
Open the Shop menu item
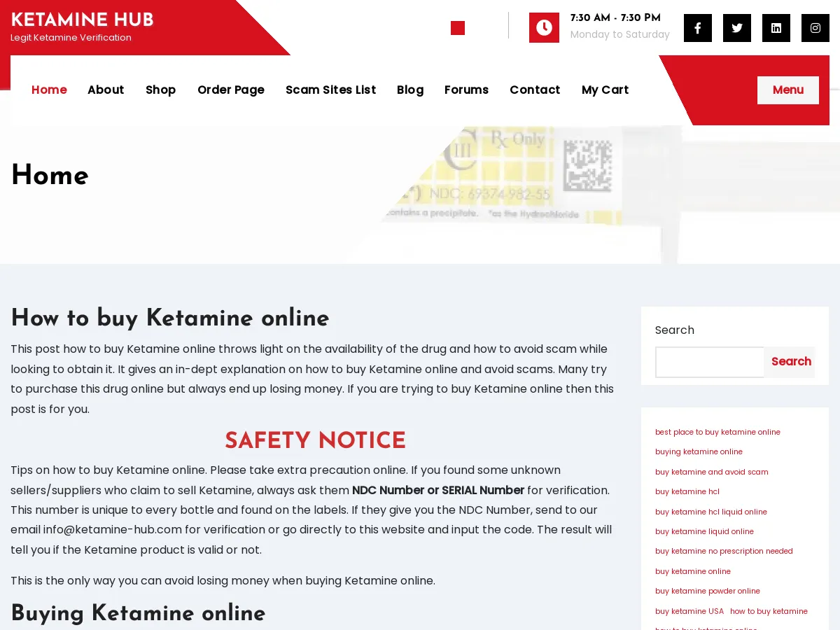point(160,90)
